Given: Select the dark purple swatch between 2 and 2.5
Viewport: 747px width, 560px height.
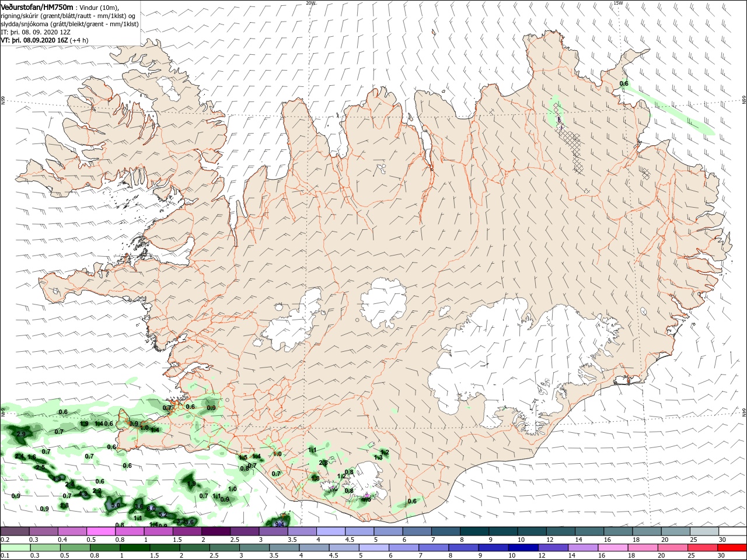Looking at the screenshot, I should click(215, 531).
